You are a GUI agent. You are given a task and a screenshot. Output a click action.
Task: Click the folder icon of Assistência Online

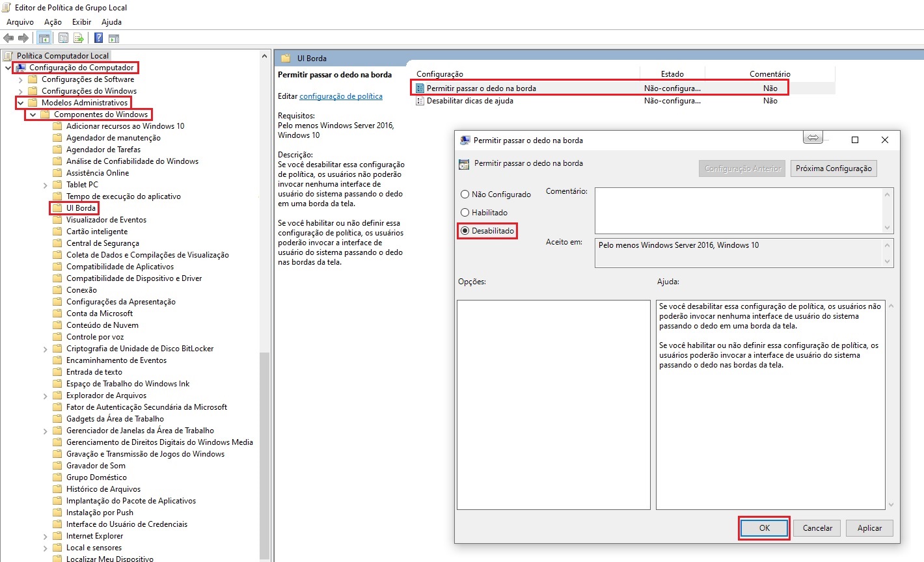point(57,173)
